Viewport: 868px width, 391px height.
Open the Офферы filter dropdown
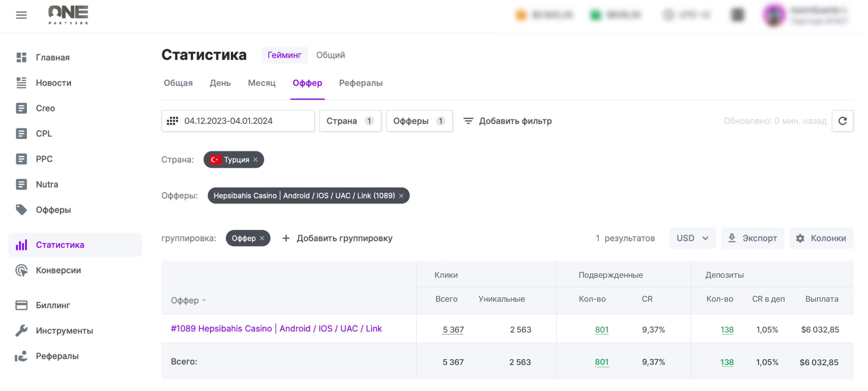pyautogui.click(x=419, y=121)
